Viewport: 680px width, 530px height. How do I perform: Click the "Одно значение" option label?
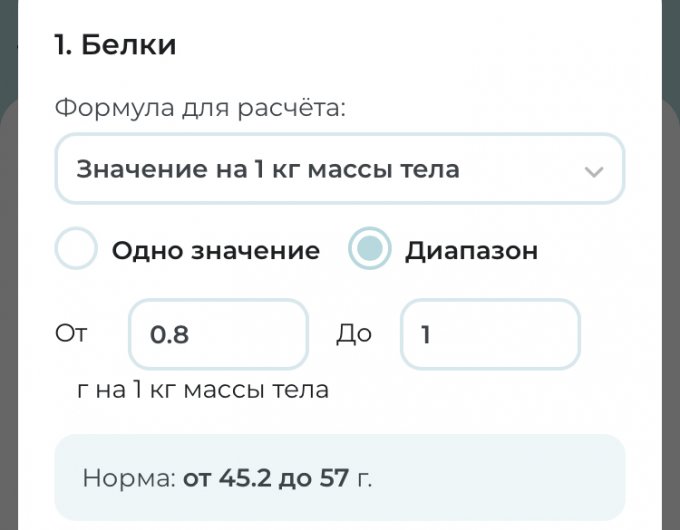click(x=215, y=250)
